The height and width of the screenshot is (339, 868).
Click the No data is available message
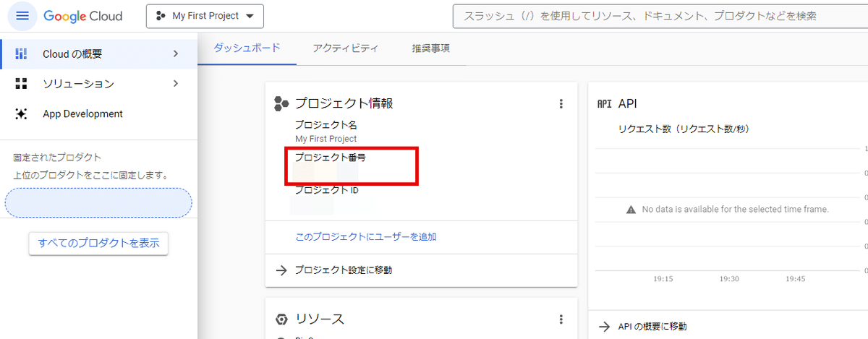(x=735, y=210)
